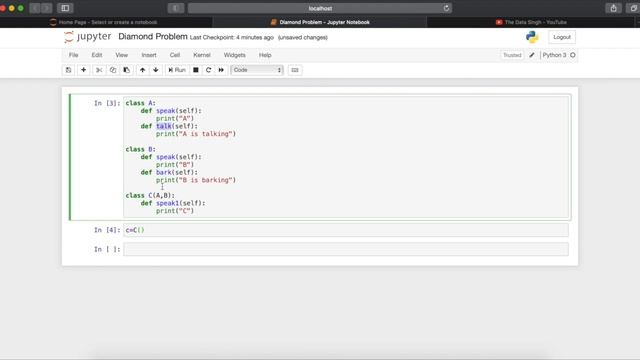Click the line class C(A,B):
Image resolution: width=640 pixels, height=360 pixels.
coord(150,196)
